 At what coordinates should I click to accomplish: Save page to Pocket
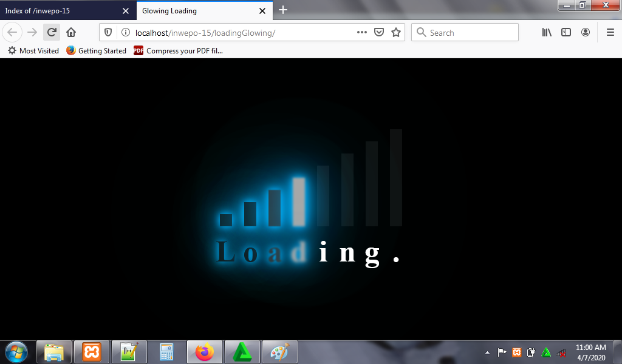click(379, 32)
